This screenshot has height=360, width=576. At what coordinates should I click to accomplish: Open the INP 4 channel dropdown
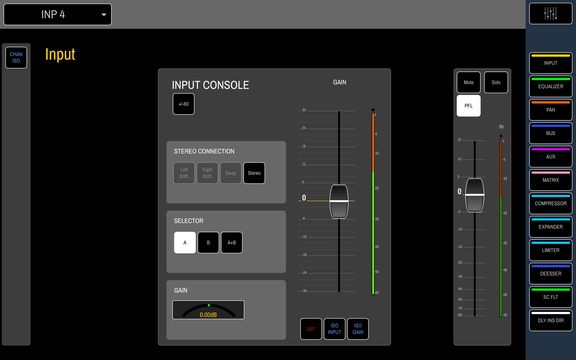[57, 14]
